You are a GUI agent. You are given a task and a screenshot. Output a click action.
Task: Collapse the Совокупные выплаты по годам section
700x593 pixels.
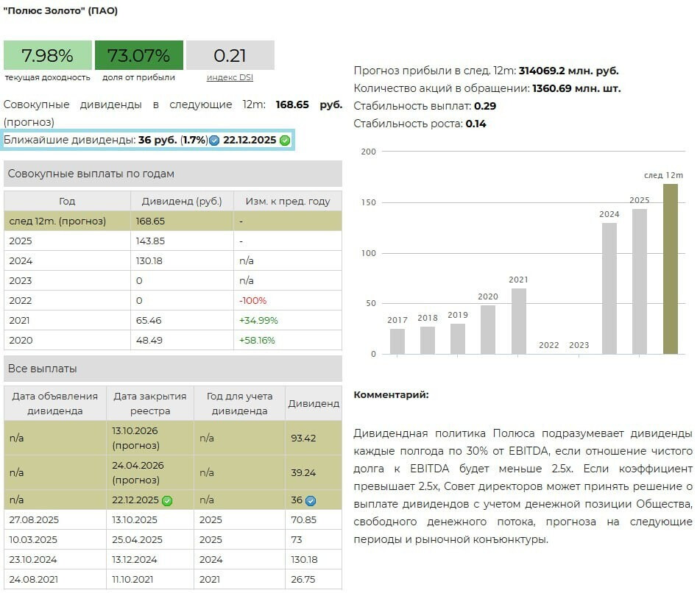pos(172,174)
